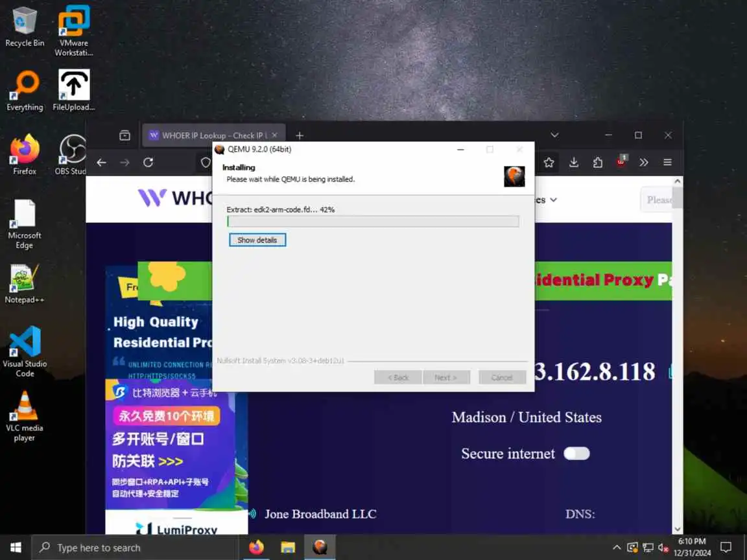Open the Windows Start menu

[x=16, y=548]
